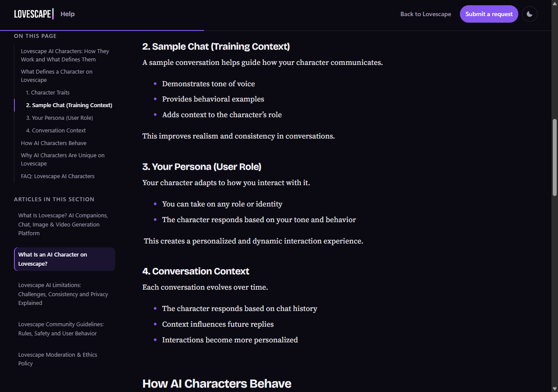Click the ON THIS PAGE sidebar label
This screenshot has height=392, width=558.
[35, 36]
